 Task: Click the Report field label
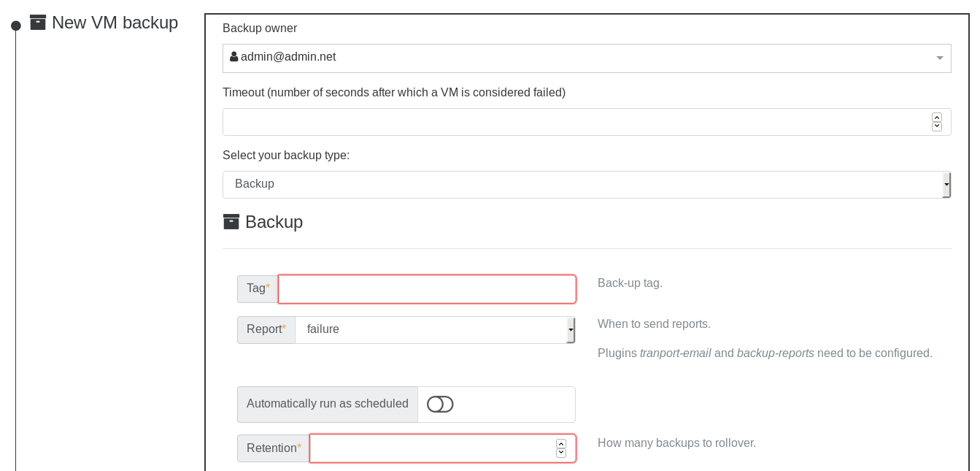point(266,329)
